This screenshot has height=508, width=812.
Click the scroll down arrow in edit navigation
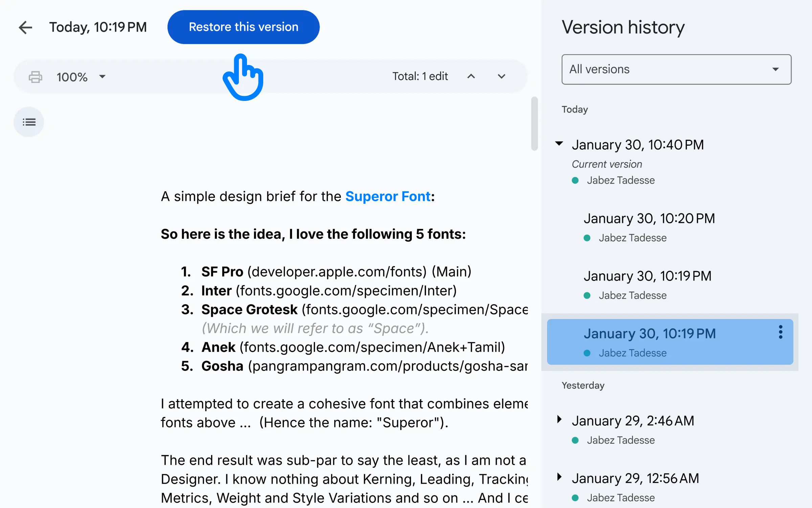coord(501,76)
